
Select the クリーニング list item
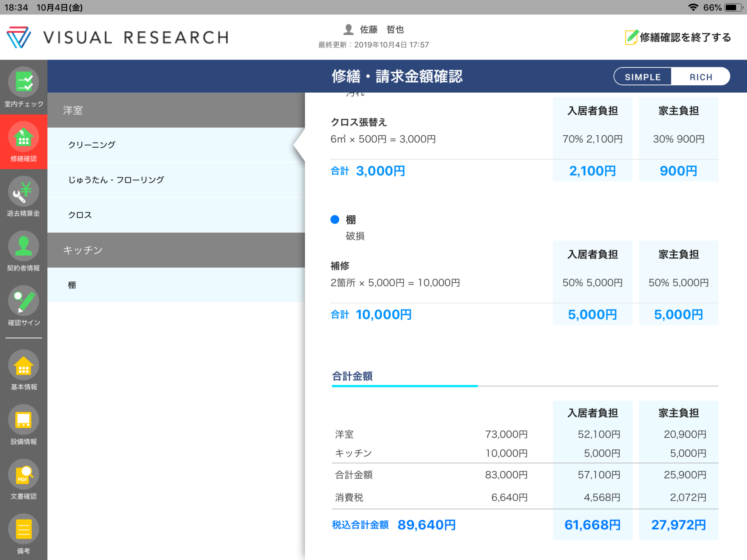(176, 145)
